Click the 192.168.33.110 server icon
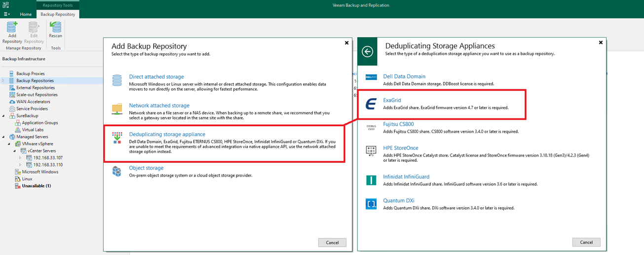Image resolution: width=644 pixels, height=255 pixels. click(x=29, y=165)
